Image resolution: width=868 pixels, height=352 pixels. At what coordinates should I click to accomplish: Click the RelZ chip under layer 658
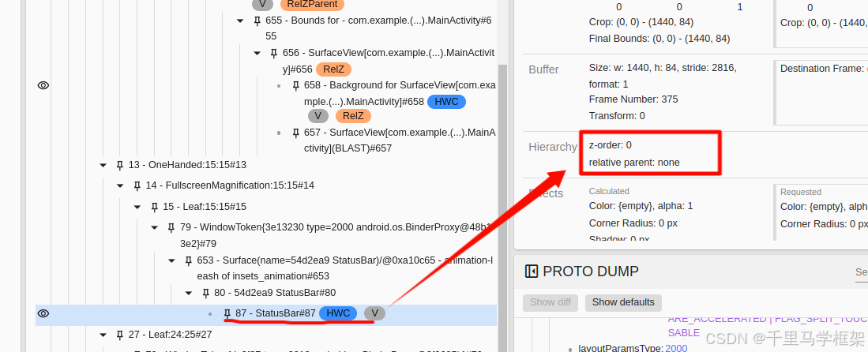point(353,116)
